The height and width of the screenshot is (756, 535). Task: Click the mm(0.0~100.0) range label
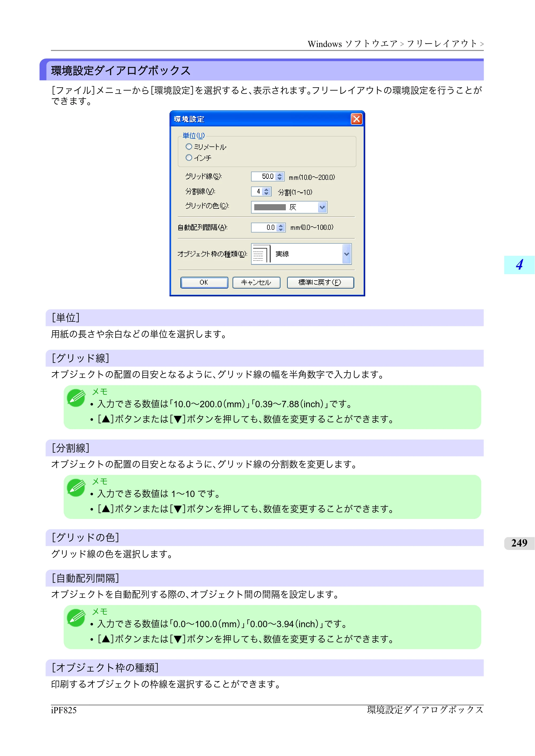coord(312,227)
